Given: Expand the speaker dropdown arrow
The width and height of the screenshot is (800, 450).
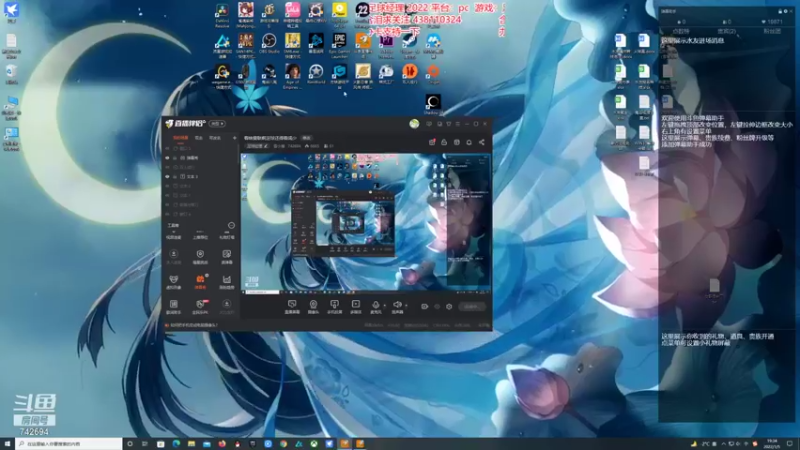Looking at the screenshot, I should [406, 305].
